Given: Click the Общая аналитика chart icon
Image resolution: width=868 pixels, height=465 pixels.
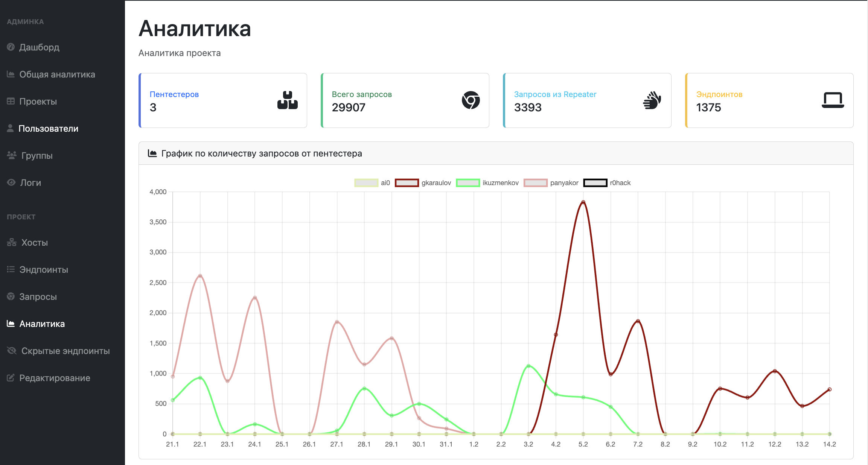Looking at the screenshot, I should point(11,74).
